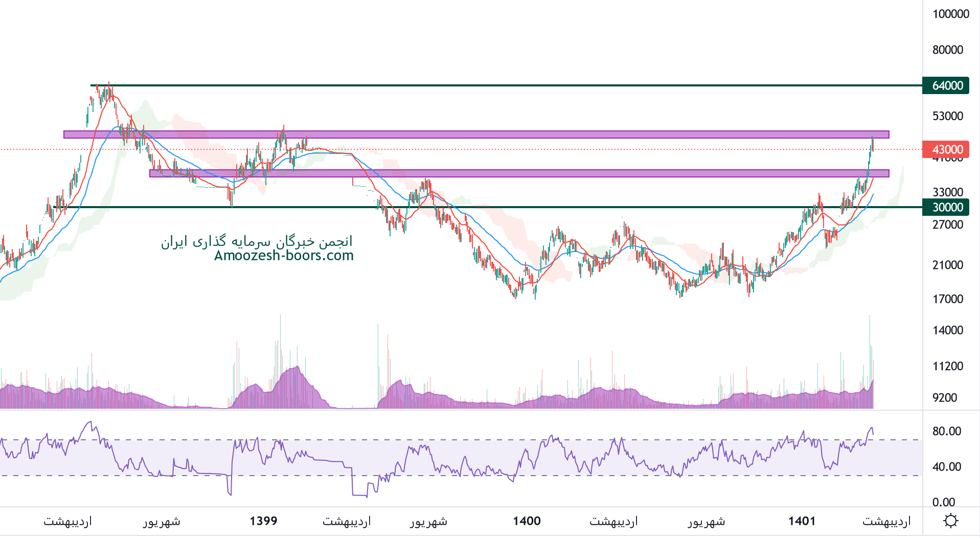Click the 80000 price axis label
Image resolution: width=980 pixels, height=538 pixels.
tap(947, 50)
